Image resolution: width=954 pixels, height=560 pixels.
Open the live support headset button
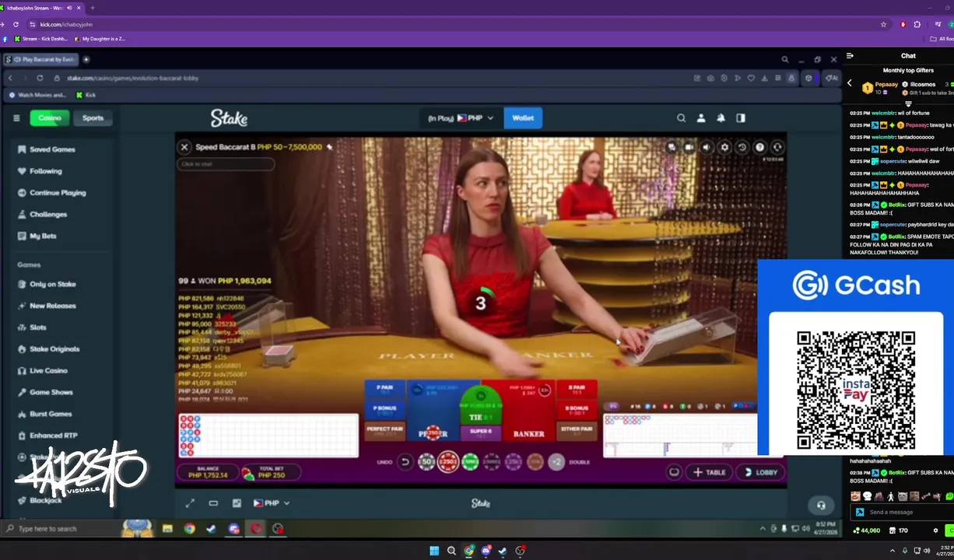[821, 505]
